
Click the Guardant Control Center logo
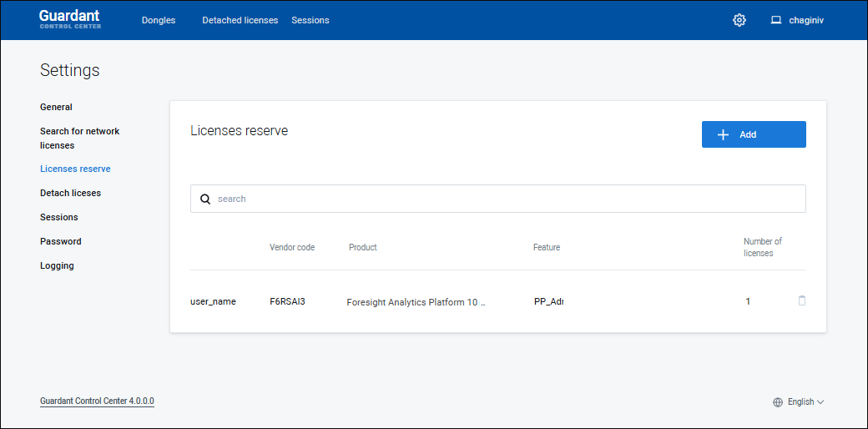point(70,19)
